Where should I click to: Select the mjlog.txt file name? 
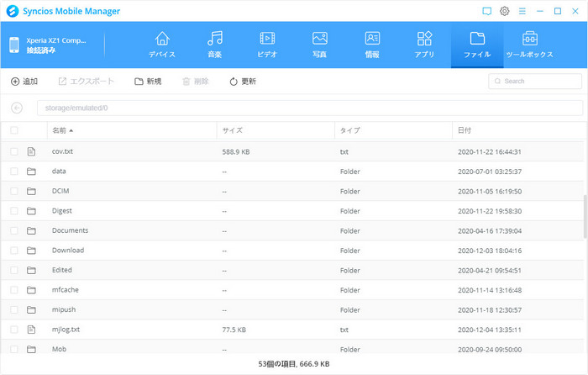tap(66, 330)
